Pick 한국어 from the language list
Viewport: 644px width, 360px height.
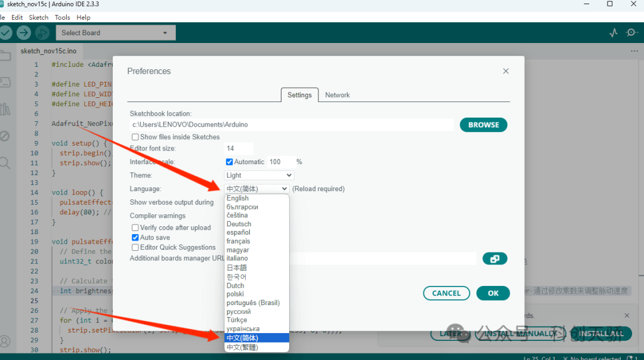click(x=256, y=277)
